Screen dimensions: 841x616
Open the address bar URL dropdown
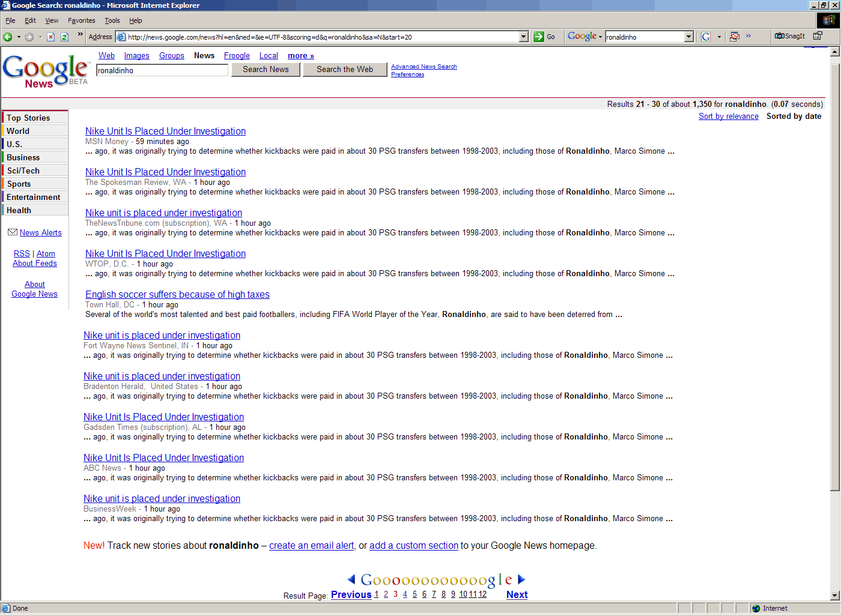524,37
